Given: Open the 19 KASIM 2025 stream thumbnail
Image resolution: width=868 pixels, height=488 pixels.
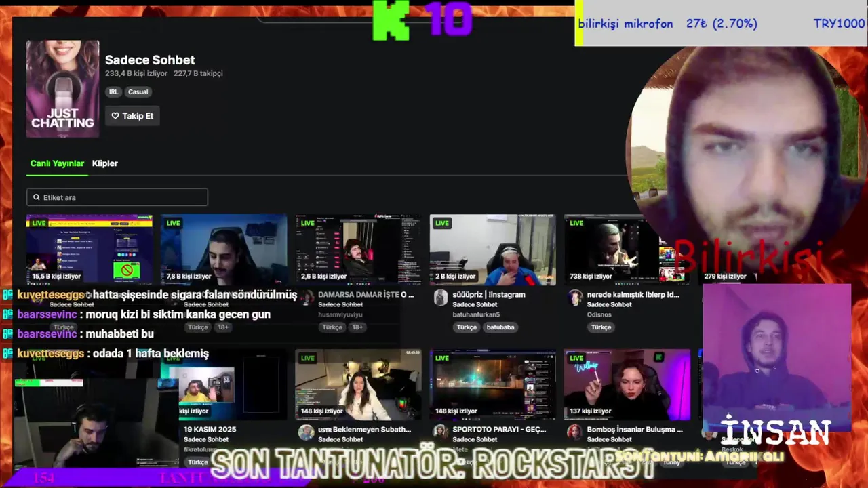Looking at the screenshot, I should pos(224,385).
